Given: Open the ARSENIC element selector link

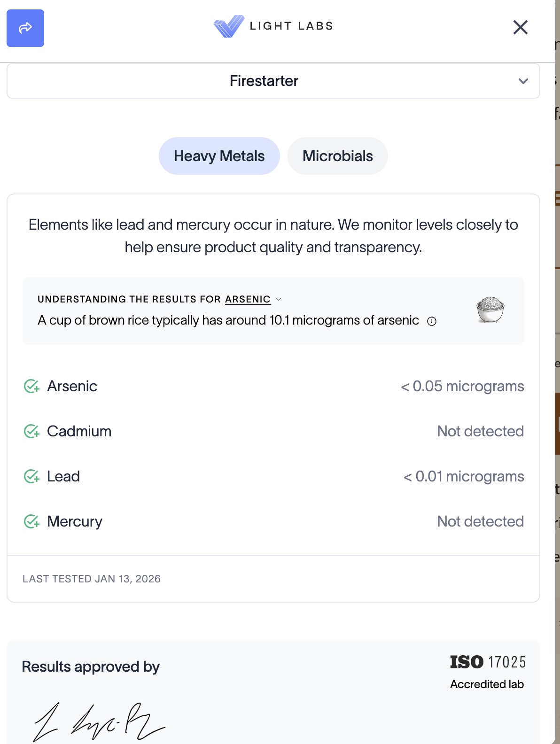Looking at the screenshot, I should coord(248,299).
